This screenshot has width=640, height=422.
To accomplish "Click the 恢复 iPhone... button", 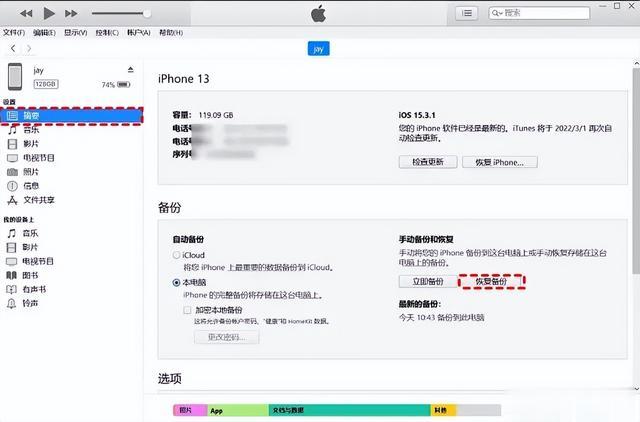I will click(x=500, y=162).
